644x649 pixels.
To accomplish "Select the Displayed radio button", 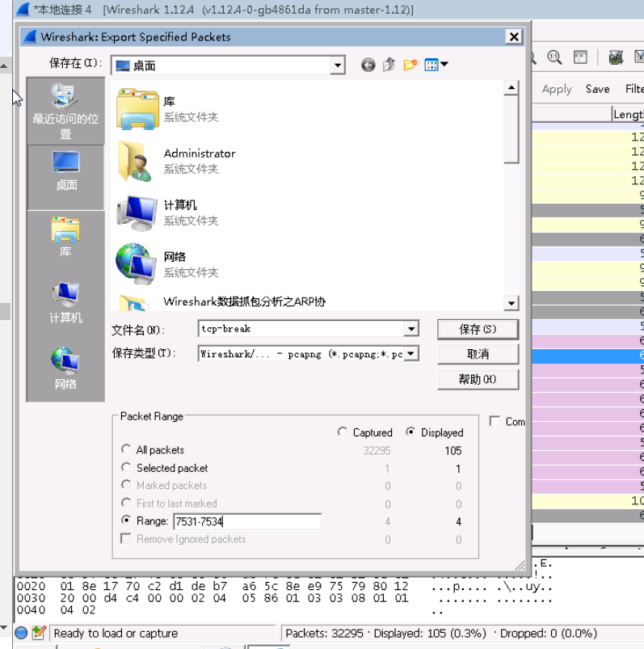I will click(x=410, y=432).
